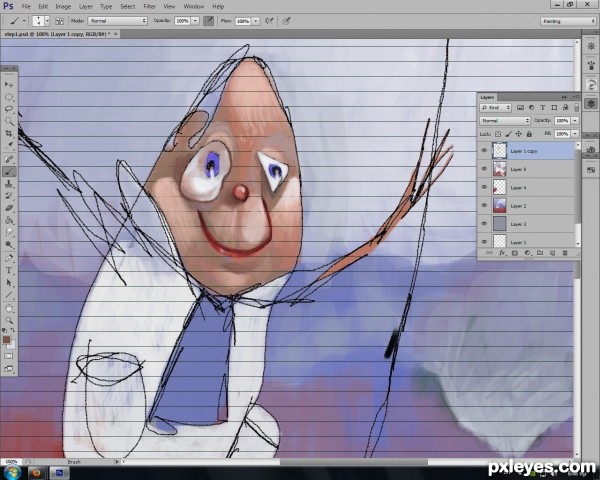Open the Brush panel toggle button
This screenshot has height=480, width=600.
59,21
